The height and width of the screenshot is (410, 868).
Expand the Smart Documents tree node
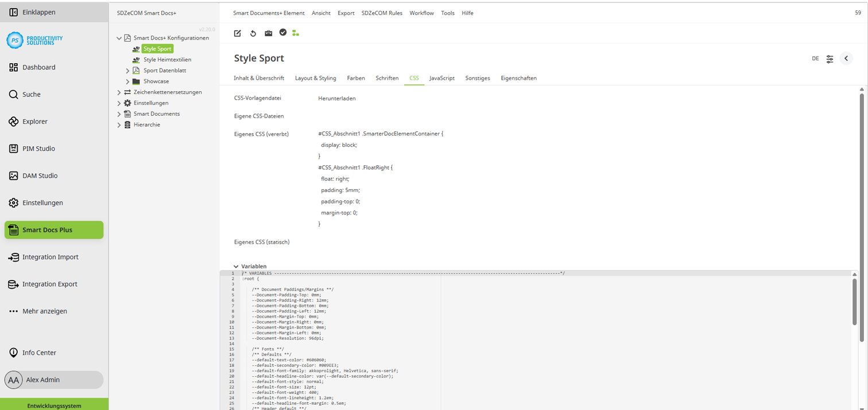pos(119,114)
